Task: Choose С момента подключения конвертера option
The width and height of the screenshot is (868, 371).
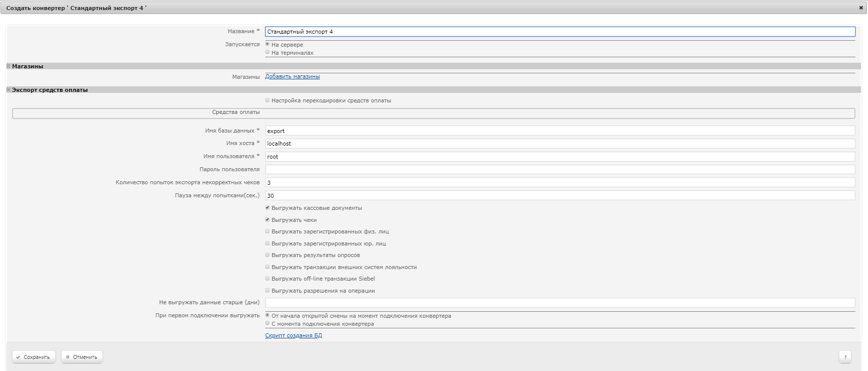Action: 267,324
